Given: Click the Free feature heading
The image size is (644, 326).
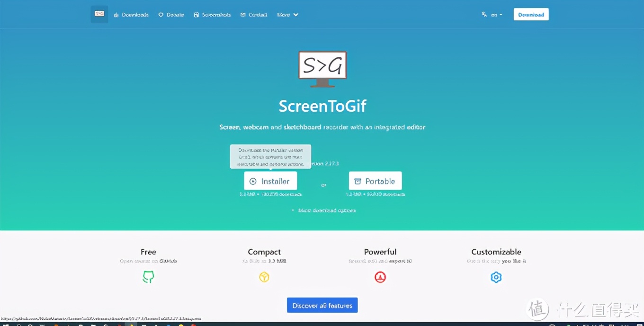Looking at the screenshot, I should point(148,252).
